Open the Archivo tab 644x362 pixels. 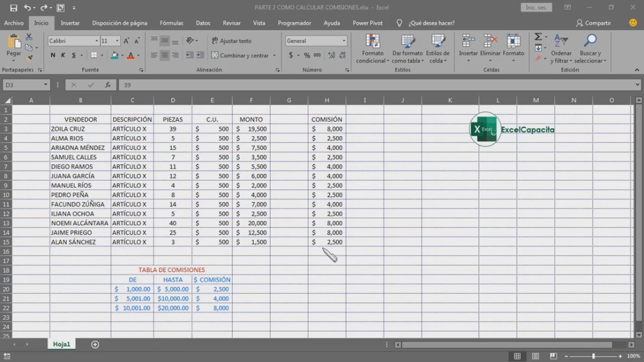(14, 23)
